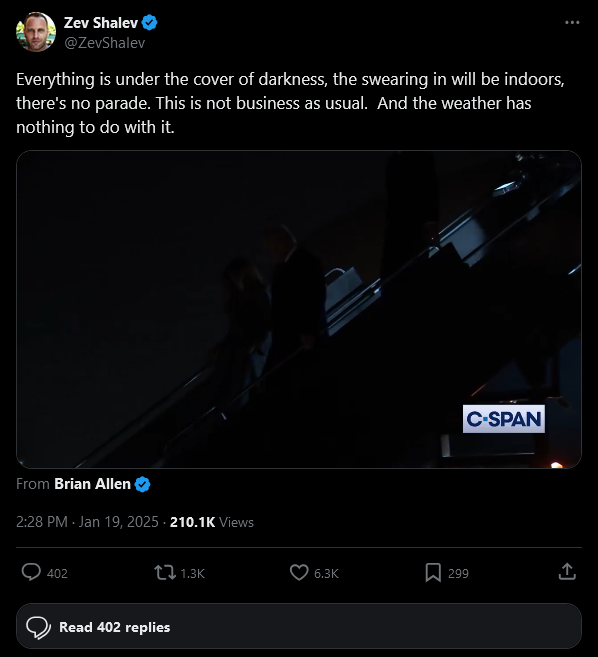This screenshot has height=657, width=598.
Task: Open the @ZevShalev handle link
Action: click(104, 43)
